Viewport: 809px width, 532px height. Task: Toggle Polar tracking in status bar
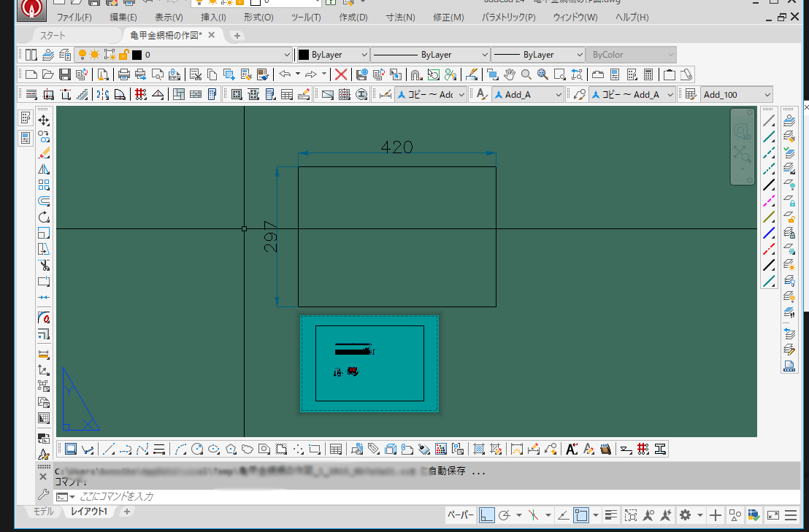(x=505, y=515)
